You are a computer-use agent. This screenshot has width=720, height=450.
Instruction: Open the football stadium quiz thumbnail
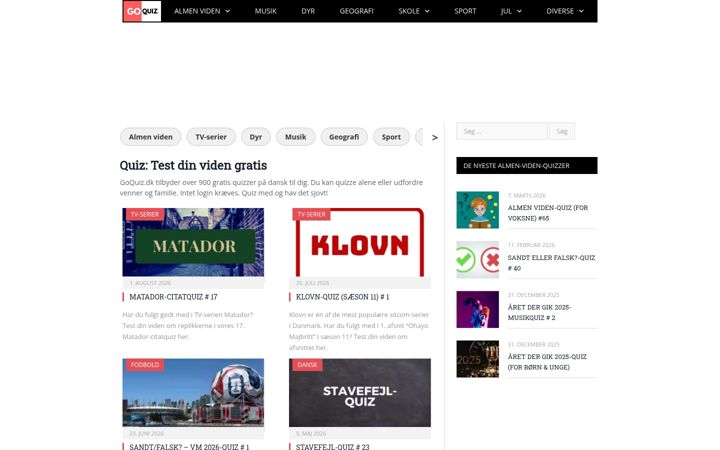[x=193, y=393]
